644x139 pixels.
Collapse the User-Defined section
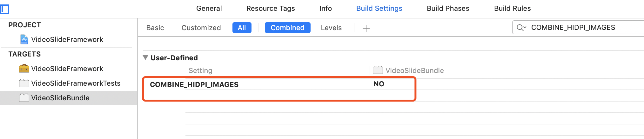[145, 57]
